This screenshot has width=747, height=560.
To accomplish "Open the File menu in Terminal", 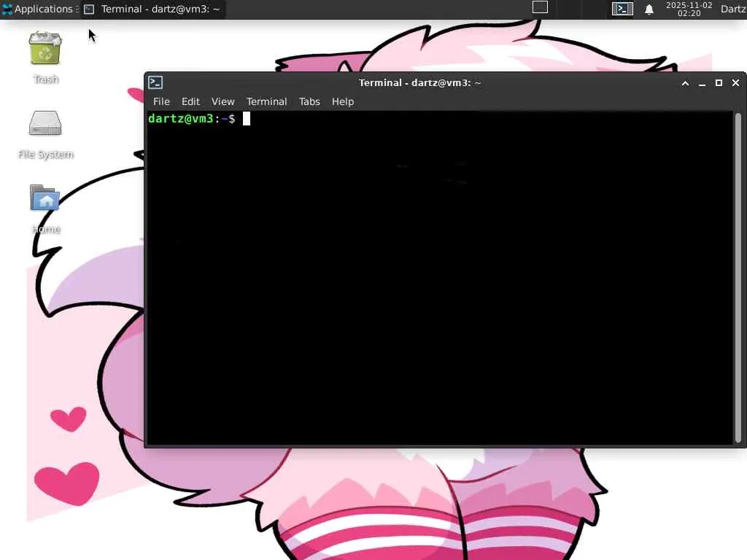I will click(x=161, y=101).
